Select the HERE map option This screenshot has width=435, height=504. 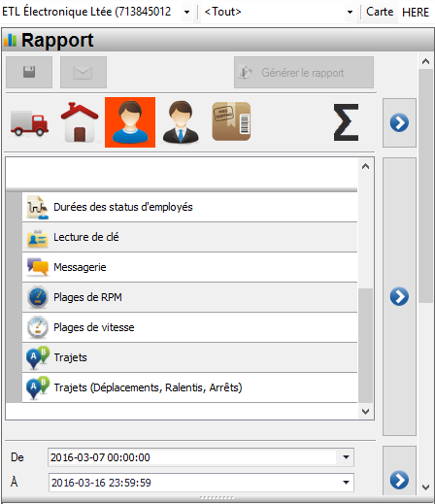pos(416,13)
